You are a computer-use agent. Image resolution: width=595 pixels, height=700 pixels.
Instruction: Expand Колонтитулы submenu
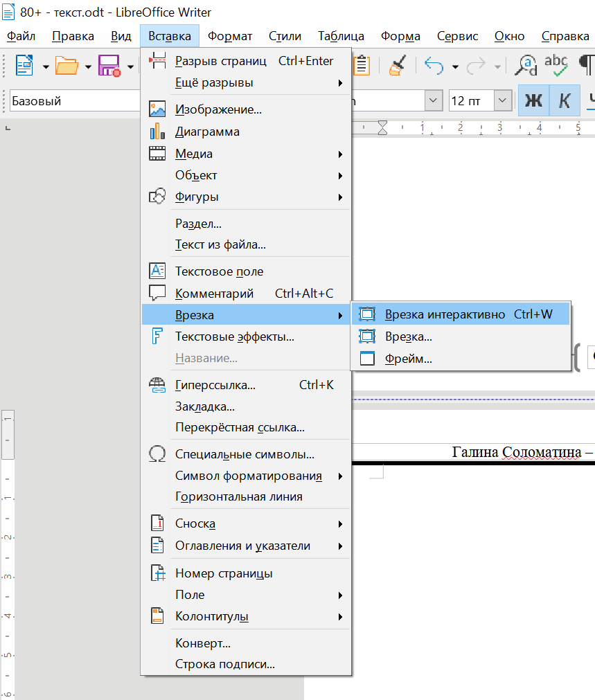pyautogui.click(x=246, y=616)
